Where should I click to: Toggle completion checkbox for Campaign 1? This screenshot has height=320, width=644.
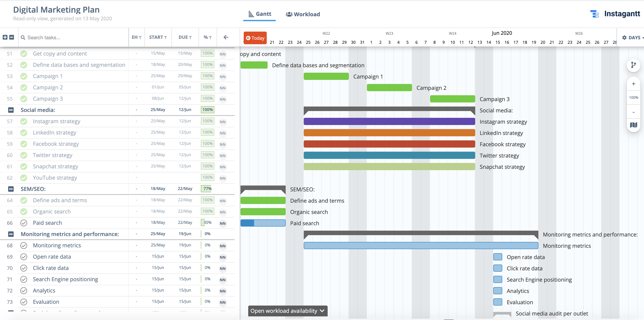(23, 76)
